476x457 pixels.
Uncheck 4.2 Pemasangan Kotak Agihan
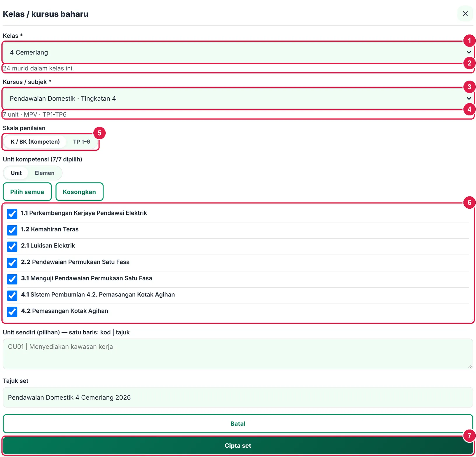pos(12,312)
